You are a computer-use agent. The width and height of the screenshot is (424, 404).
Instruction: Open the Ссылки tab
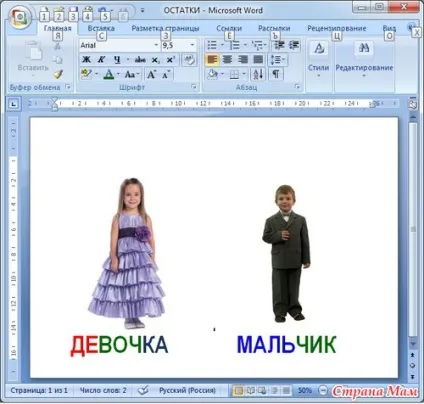229,28
